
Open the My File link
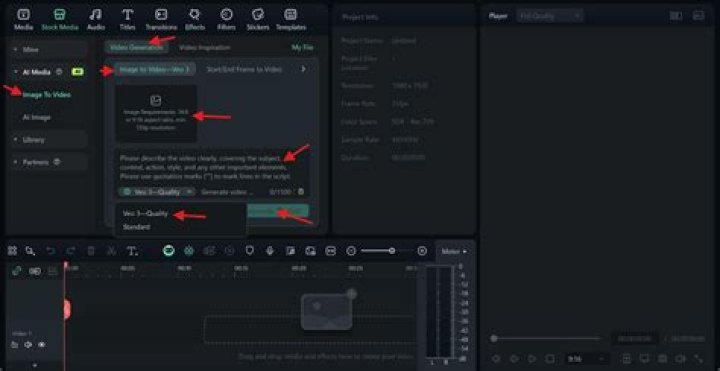302,47
